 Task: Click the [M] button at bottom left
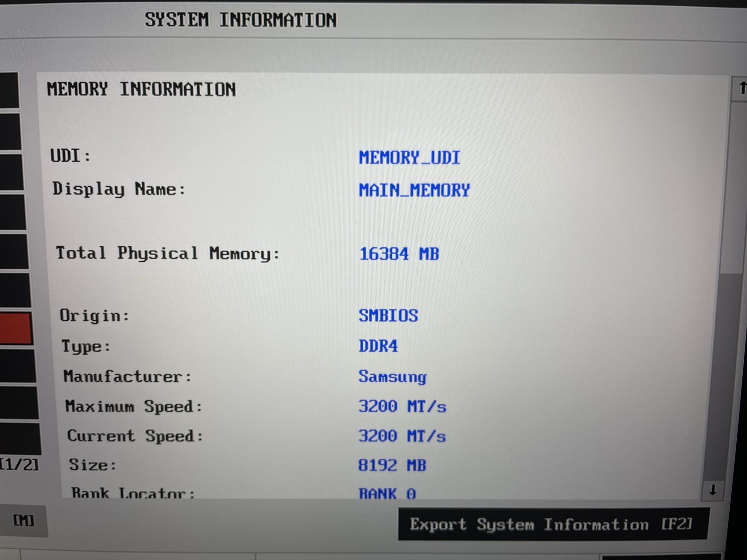(23, 520)
